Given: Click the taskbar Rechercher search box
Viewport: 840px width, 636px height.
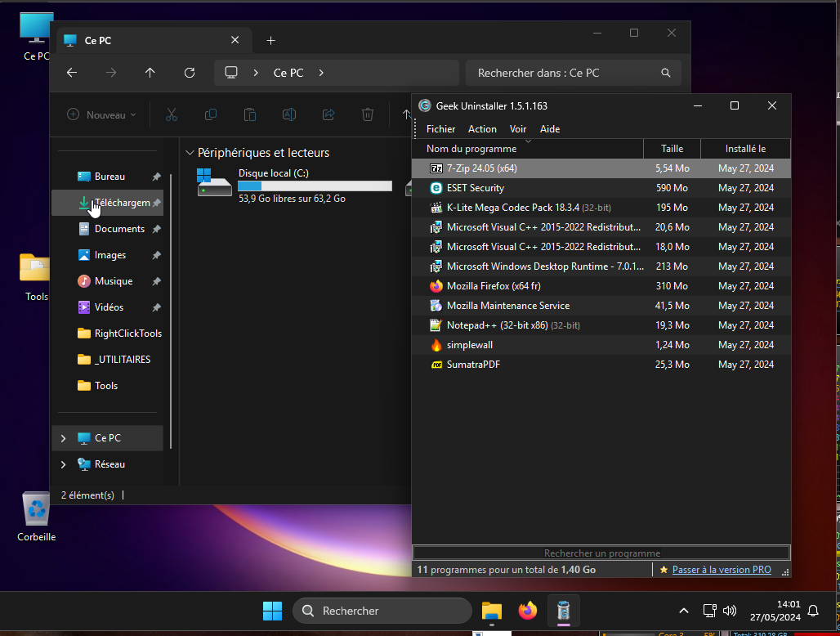Looking at the screenshot, I should (x=382, y=611).
